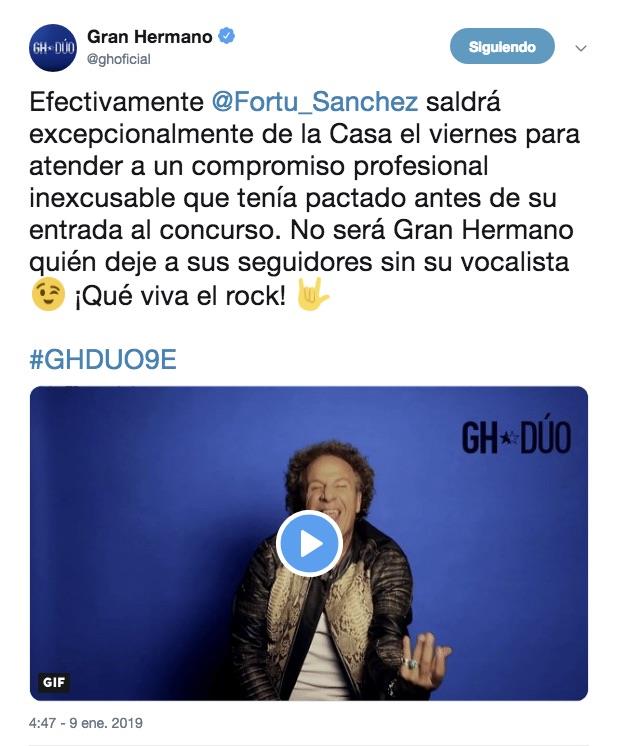Open the 4:47 - 9 ene. 2019 timestamp
This screenshot has height=746, width=621.
tap(86, 723)
